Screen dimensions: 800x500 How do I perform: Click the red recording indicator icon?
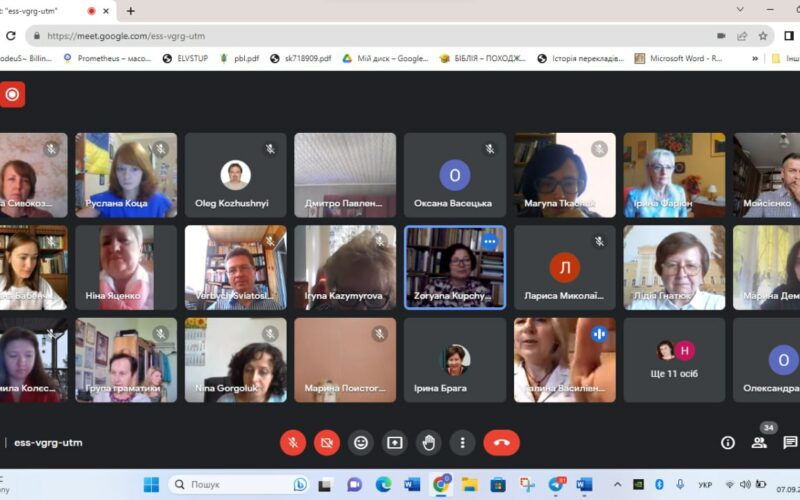pyautogui.click(x=12, y=95)
